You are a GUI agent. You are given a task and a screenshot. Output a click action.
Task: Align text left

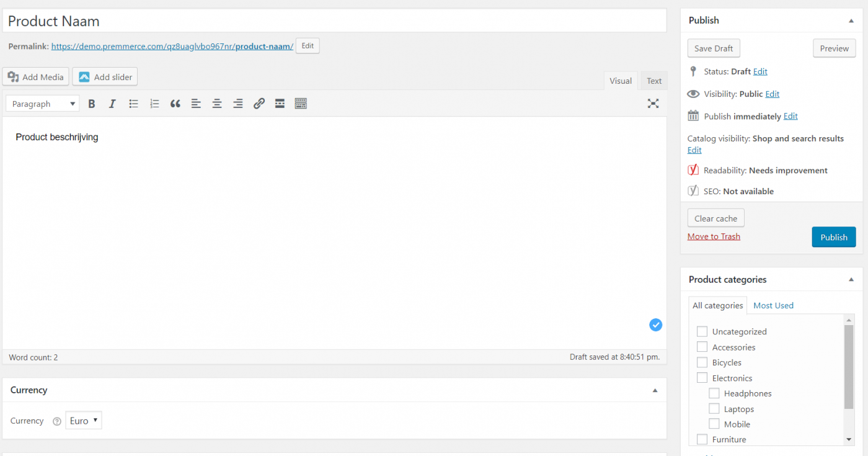pyautogui.click(x=196, y=104)
